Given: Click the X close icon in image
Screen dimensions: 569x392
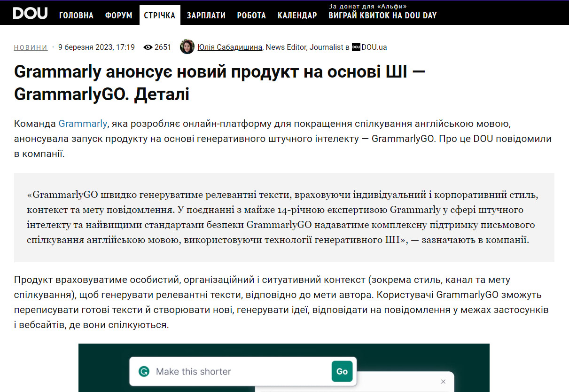Looking at the screenshot, I should (x=443, y=382).
